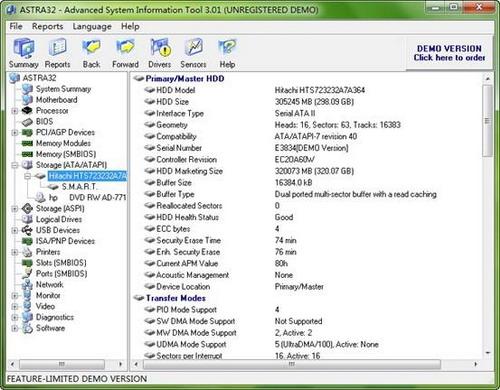The image size is (500, 390).
Task: Click the details pane horizontal scrollbar thumb
Action: point(292,364)
